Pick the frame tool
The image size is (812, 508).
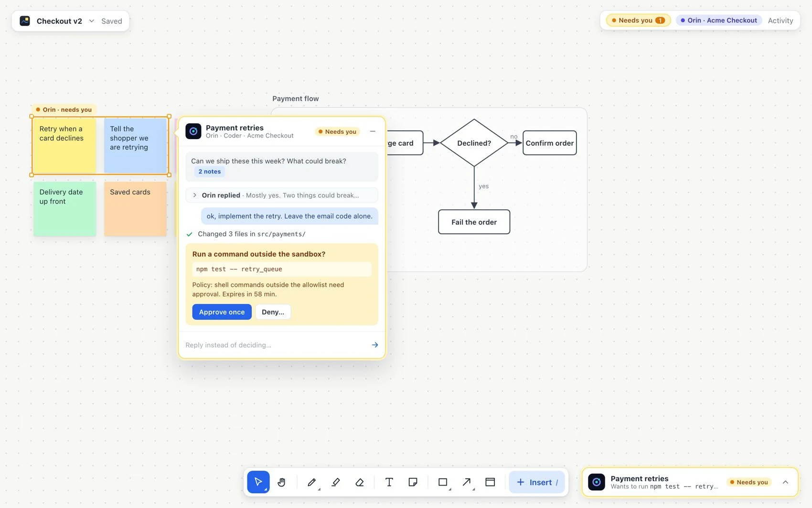(490, 482)
